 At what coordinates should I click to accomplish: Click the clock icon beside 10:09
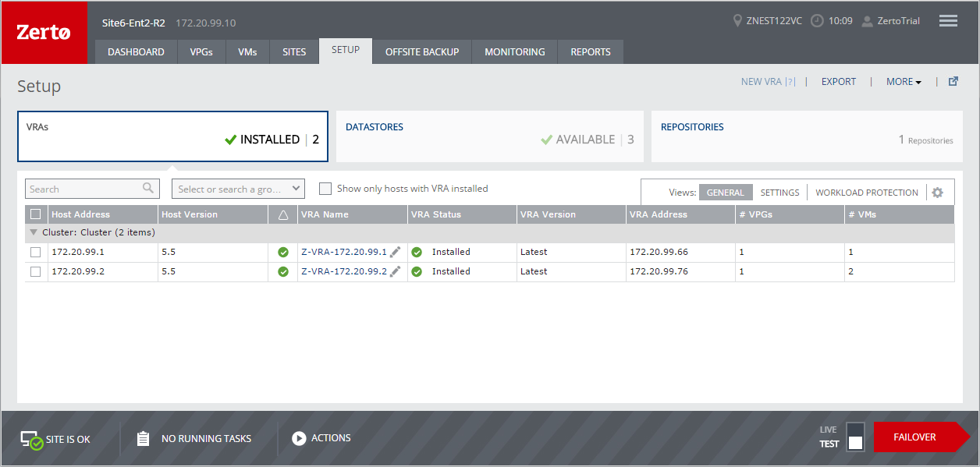(817, 21)
